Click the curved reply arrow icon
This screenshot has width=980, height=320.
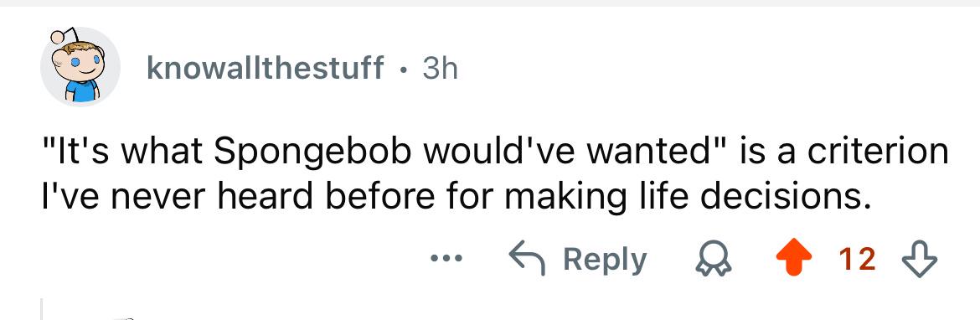(x=528, y=259)
